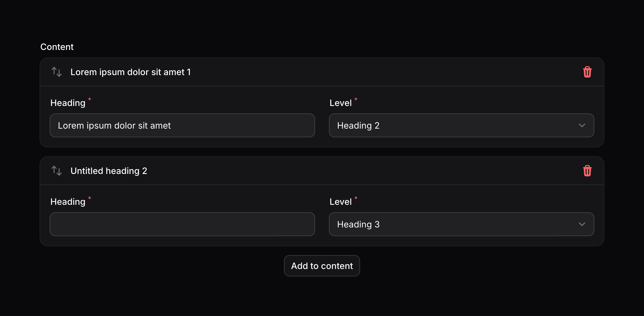Image resolution: width=644 pixels, height=316 pixels.
Task: Click the red asterisk beside the first Heading label
Action: (x=90, y=99)
